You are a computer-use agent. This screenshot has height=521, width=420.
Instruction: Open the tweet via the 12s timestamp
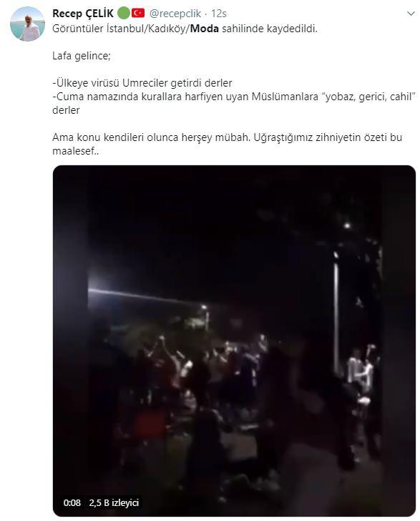(219, 14)
